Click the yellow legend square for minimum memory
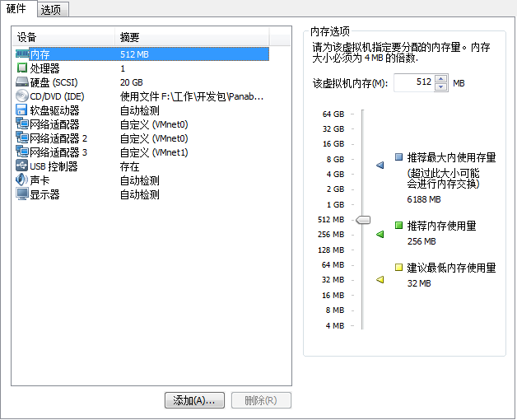Viewport: 517px width, 420px height. (x=399, y=267)
